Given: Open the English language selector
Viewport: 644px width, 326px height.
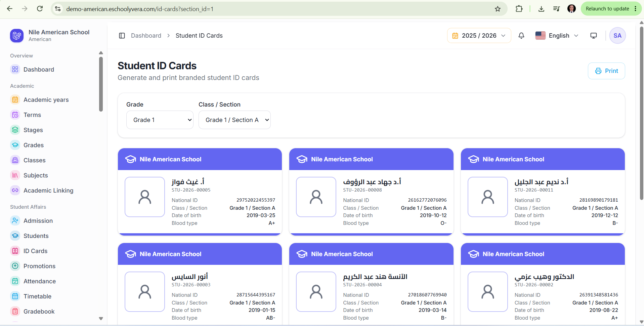Looking at the screenshot, I should coord(557,36).
